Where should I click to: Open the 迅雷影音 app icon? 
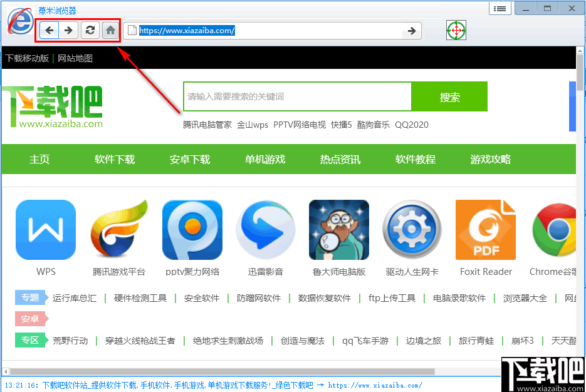pos(265,230)
